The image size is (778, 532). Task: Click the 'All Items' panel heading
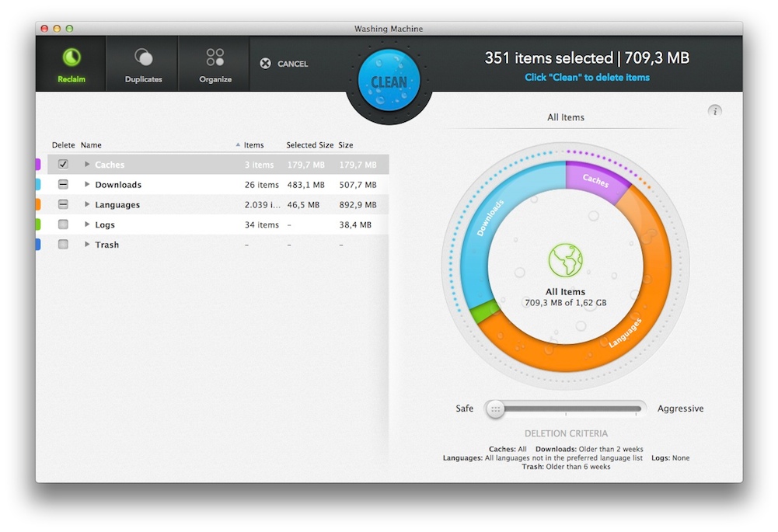[x=566, y=117]
